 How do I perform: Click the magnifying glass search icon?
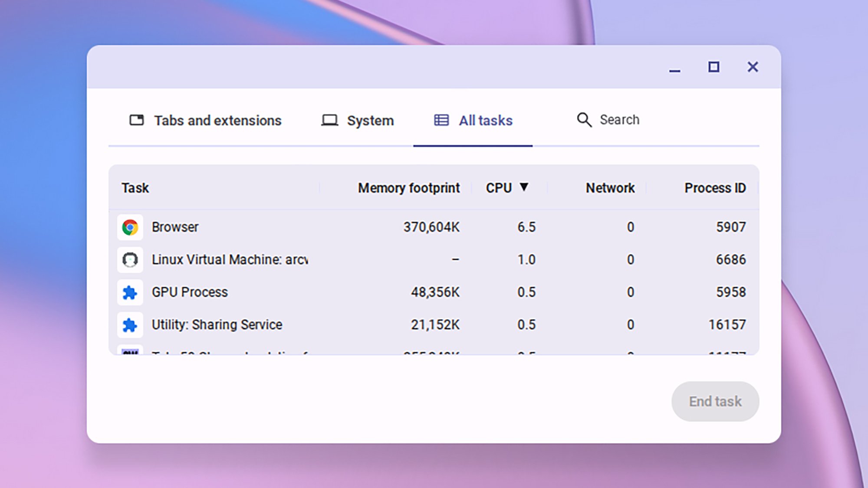(x=584, y=120)
